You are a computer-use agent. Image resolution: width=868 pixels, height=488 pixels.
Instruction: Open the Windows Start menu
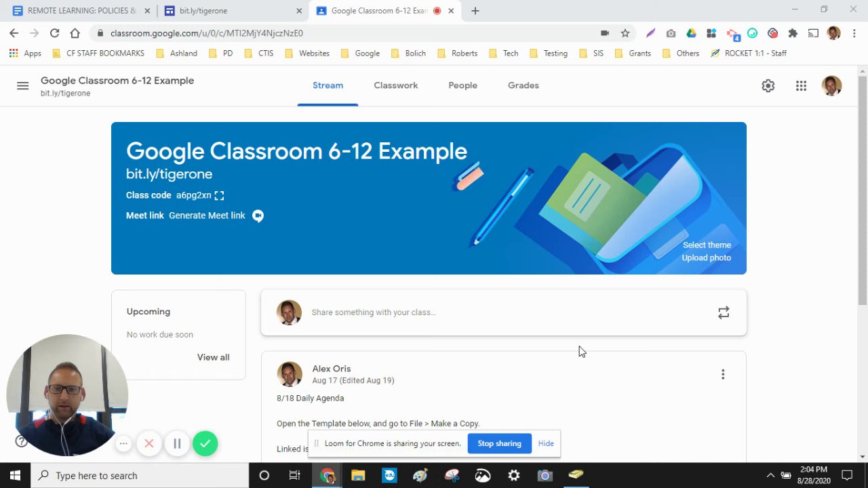tap(15, 476)
